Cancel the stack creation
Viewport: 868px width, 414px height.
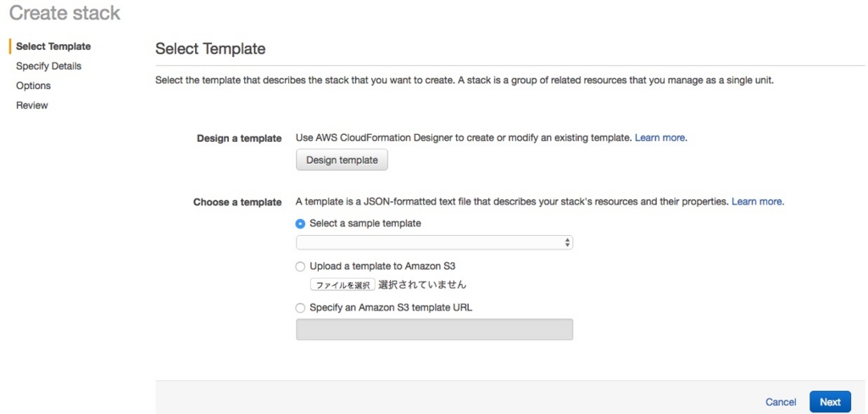click(x=780, y=402)
